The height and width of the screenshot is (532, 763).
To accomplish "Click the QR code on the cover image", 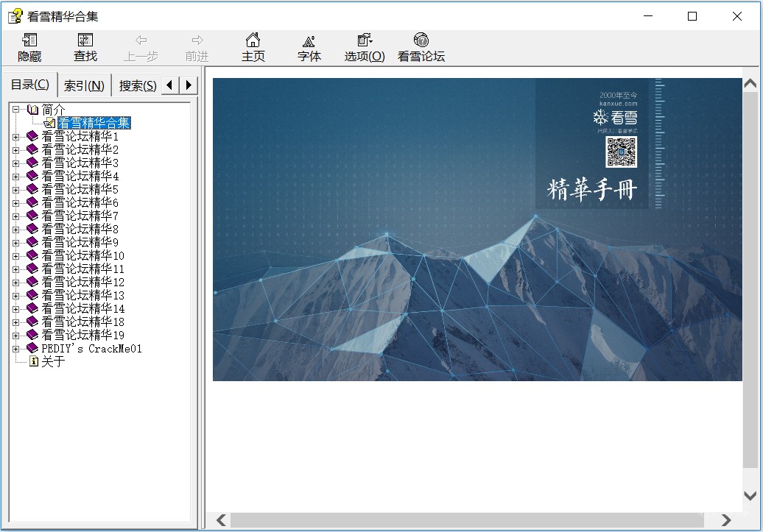I will tap(621, 152).
